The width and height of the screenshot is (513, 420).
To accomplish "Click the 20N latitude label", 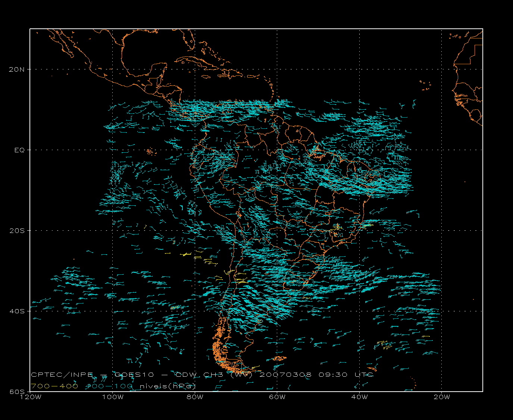I will point(17,69).
